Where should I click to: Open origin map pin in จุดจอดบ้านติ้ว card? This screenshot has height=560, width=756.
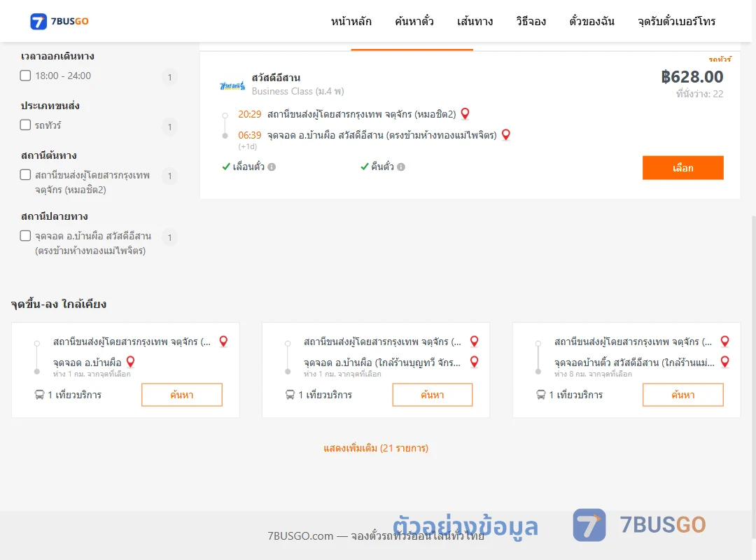[724, 342]
